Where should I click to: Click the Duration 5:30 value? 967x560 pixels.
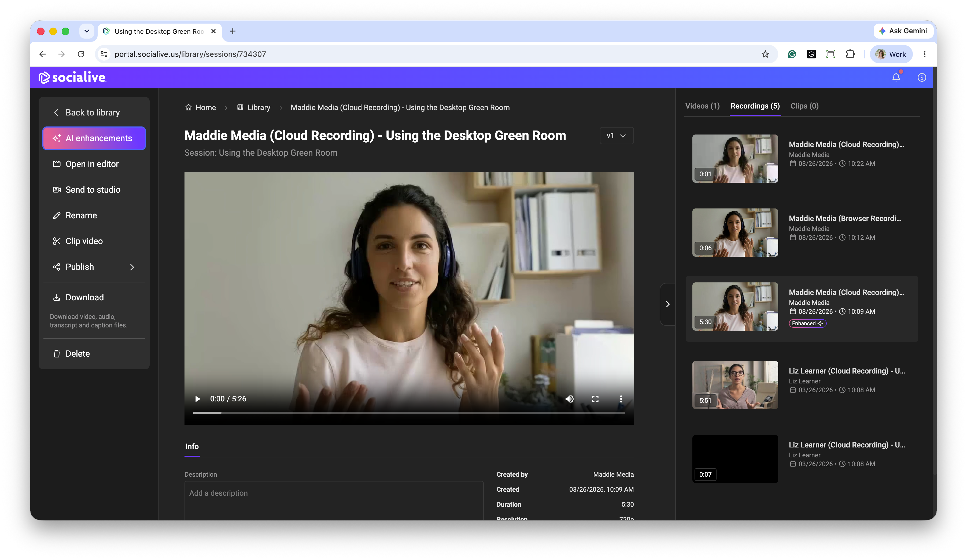[628, 505]
